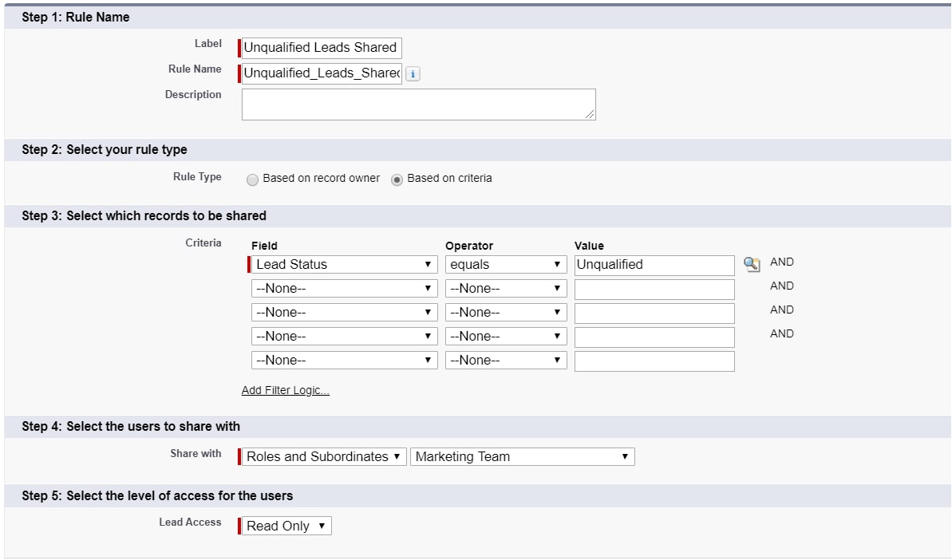The height and width of the screenshot is (560, 952).
Task: Click inside the Description text area
Action: [x=418, y=104]
